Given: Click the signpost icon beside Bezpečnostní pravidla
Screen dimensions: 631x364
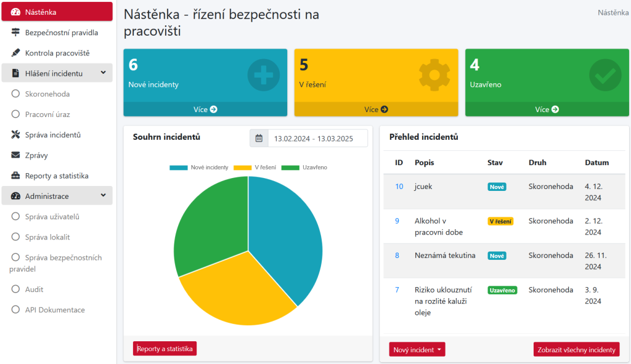Looking at the screenshot, I should click(15, 33).
